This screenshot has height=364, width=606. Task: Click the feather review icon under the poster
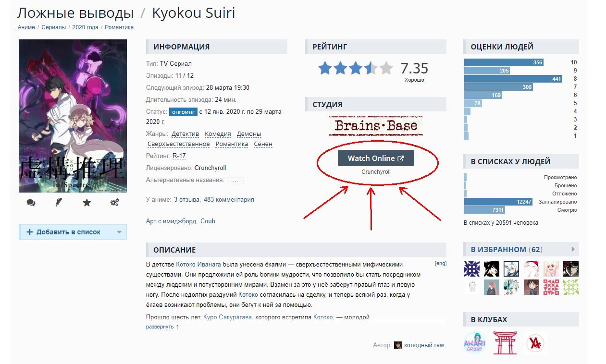(x=59, y=203)
